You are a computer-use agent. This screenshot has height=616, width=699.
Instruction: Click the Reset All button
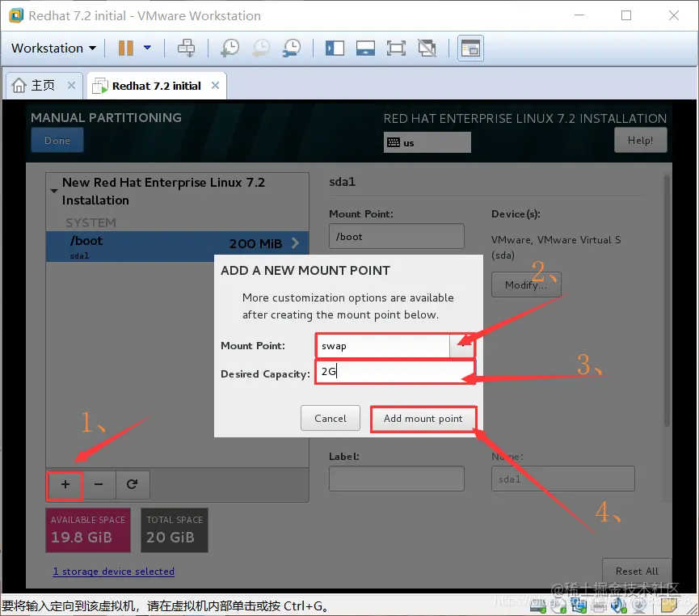click(x=637, y=572)
